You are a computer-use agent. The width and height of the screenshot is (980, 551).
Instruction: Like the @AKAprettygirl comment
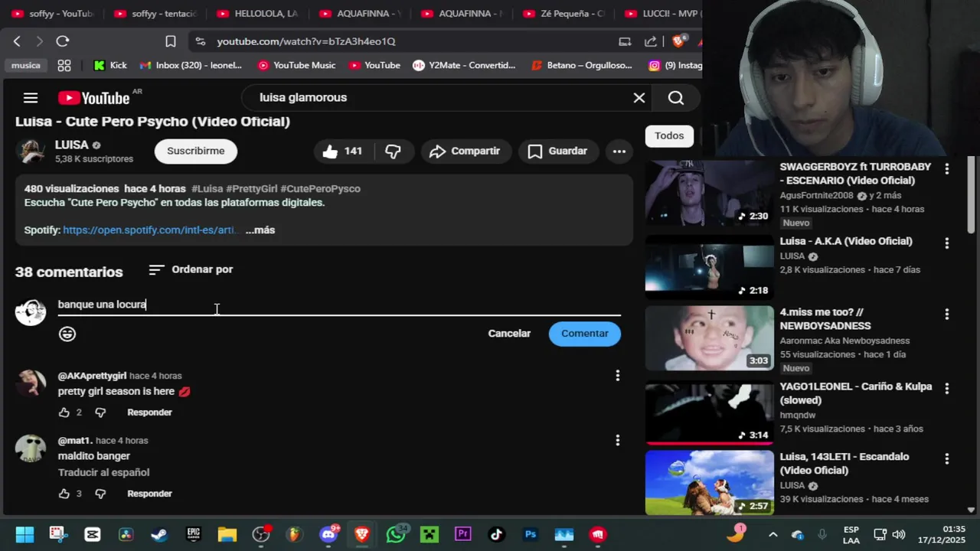pos(64,412)
